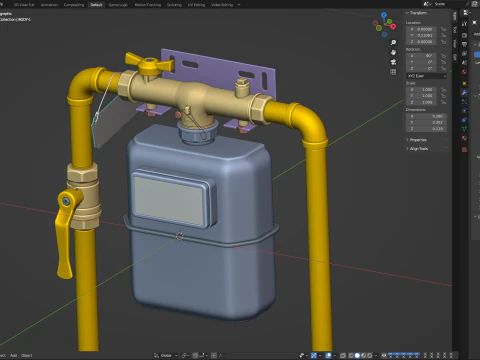This screenshot has height=360, width=480.
Task: Lock the Location Z value
Action: click(443, 42)
